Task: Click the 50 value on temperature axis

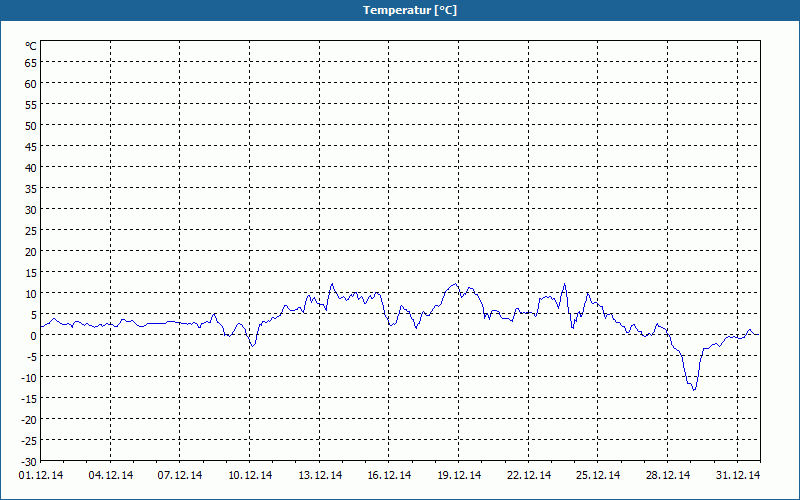Action: [x=31, y=126]
